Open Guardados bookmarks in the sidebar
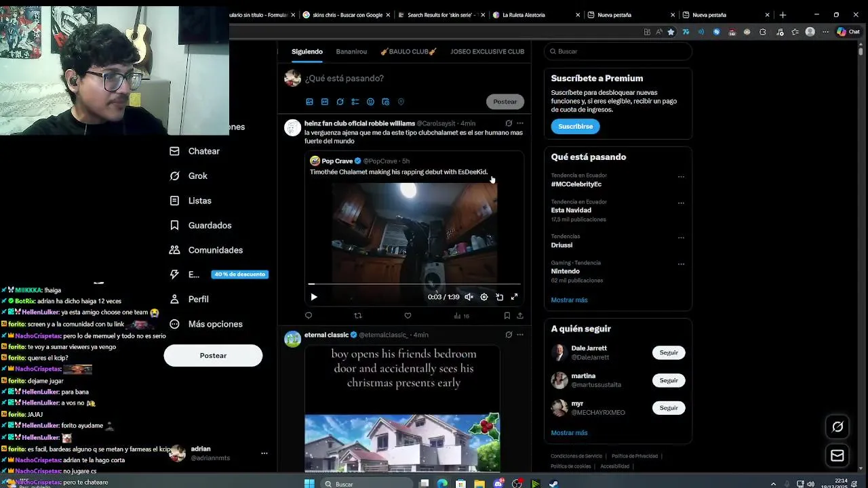Viewport: 868px width, 488px height. tap(201, 225)
